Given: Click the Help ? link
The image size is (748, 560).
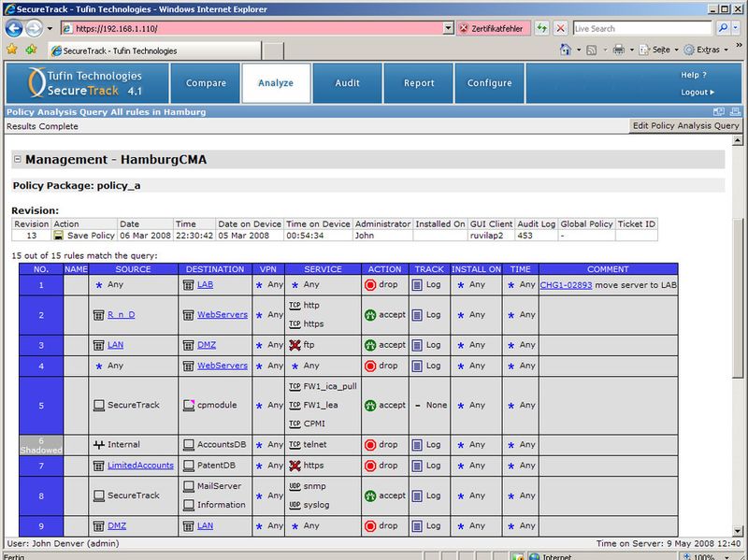Looking at the screenshot, I should click(x=694, y=75).
